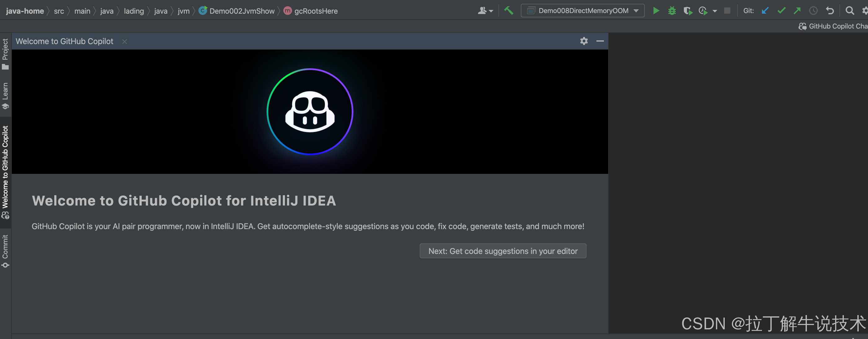Viewport: 868px width, 339px height.
Task: Select the Welcome to GitHub Copilot tab
Action: point(64,41)
